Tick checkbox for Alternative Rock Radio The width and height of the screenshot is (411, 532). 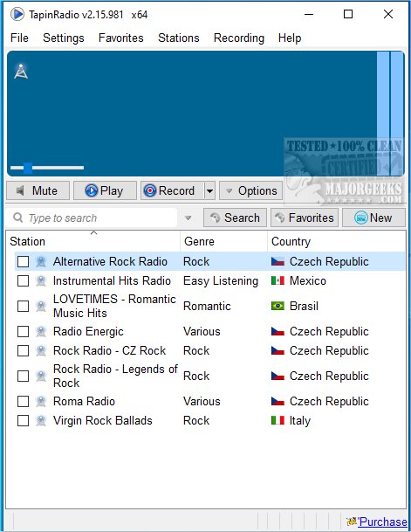coord(23,261)
